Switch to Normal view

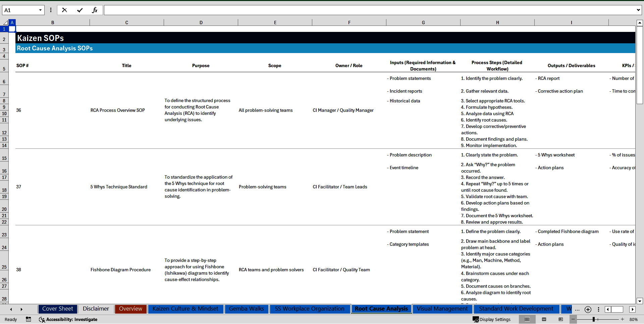pyautogui.click(x=527, y=319)
